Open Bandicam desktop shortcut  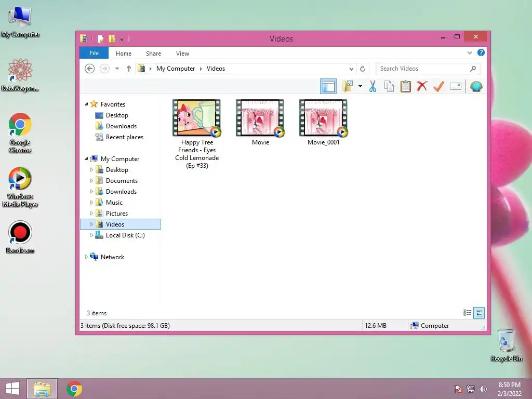(20, 237)
